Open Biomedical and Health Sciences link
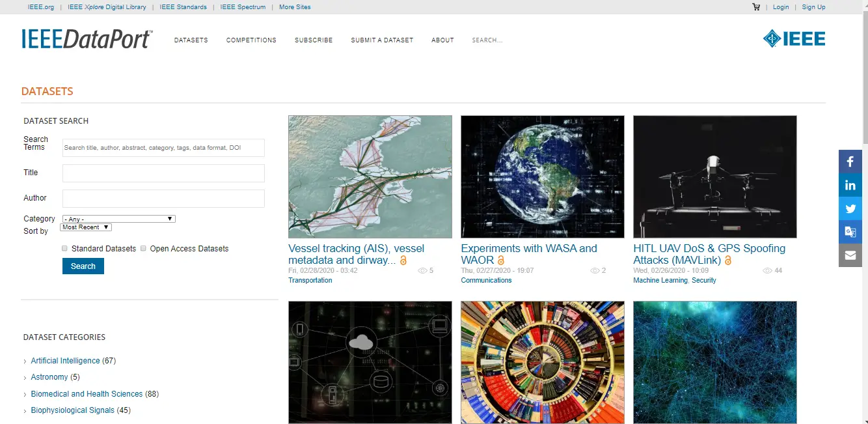The image size is (868, 424). (x=87, y=394)
